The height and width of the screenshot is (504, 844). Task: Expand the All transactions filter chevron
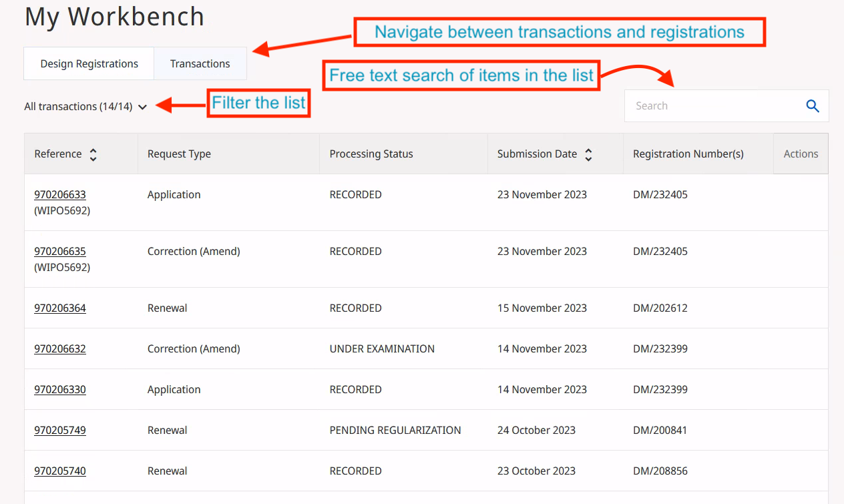[142, 107]
